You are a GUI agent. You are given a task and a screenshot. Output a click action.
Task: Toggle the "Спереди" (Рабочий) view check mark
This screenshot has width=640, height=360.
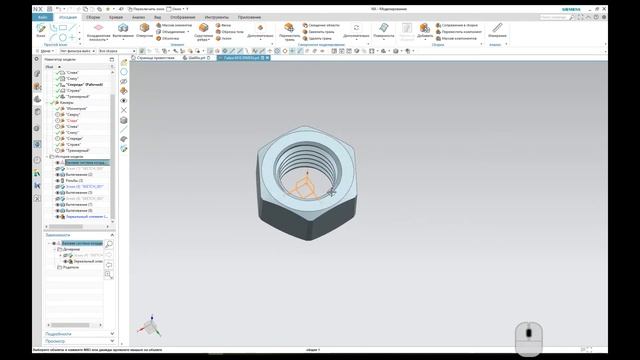(x=58, y=84)
